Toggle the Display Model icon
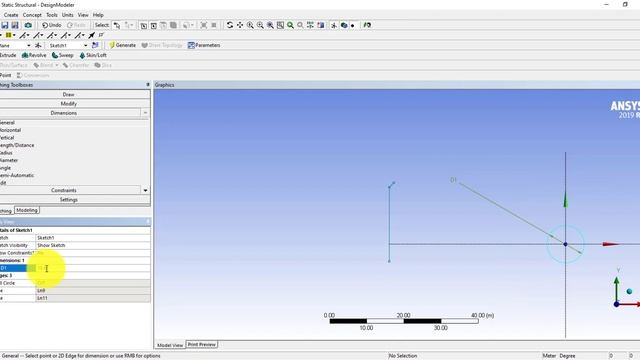Screen dimensions: 640x360 [x=344, y=25]
